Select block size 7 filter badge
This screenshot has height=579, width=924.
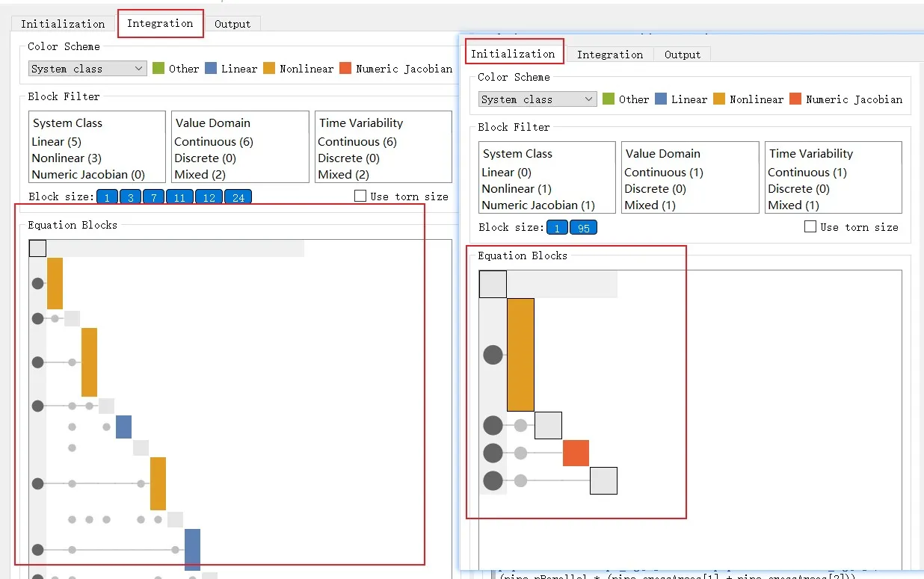click(x=153, y=197)
